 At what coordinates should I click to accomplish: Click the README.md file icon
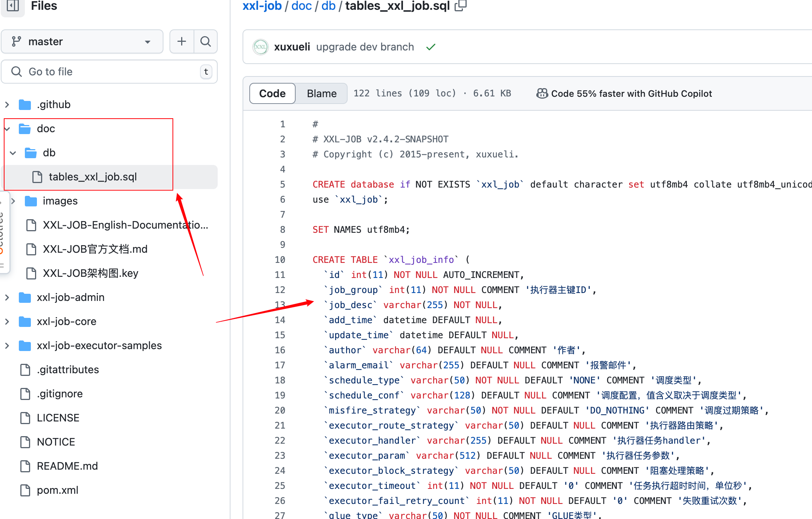[25, 466]
